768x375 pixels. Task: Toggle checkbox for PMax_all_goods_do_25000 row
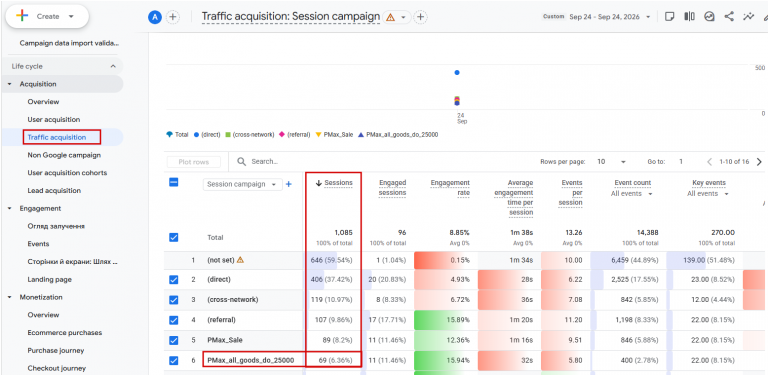pos(173,360)
